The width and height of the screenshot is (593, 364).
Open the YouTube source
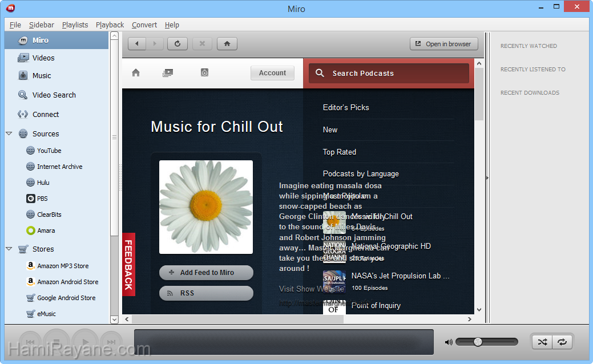tap(49, 151)
